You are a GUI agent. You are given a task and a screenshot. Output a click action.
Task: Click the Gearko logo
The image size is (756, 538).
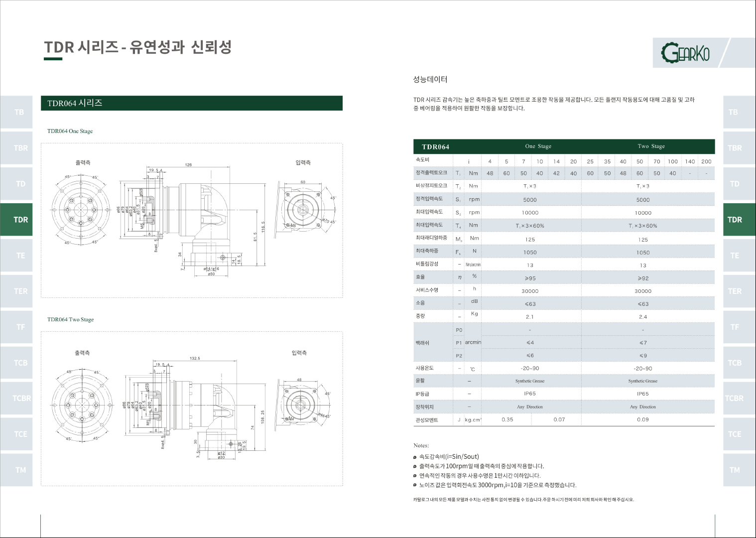685,52
